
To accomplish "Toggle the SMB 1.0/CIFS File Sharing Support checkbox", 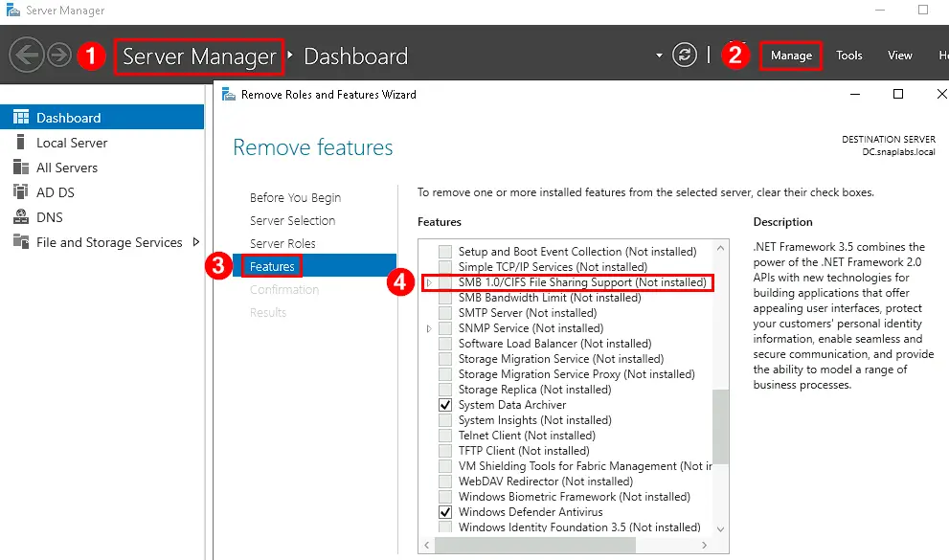I will [x=445, y=282].
